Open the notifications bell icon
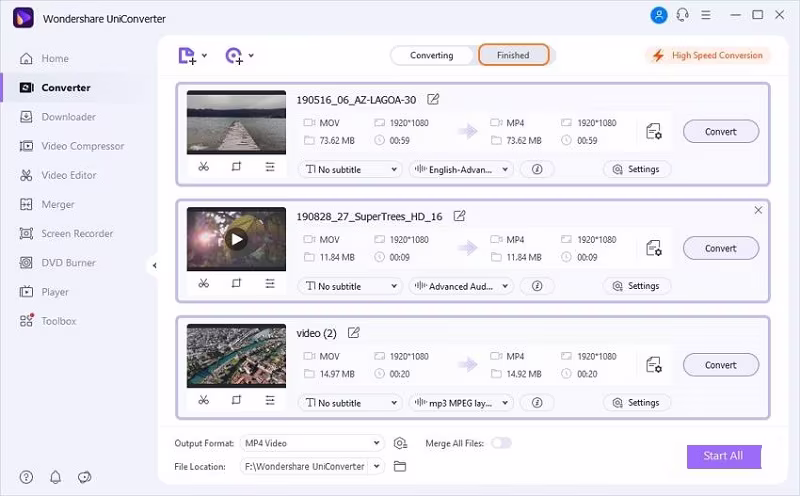This screenshot has height=496, width=800. point(56,477)
